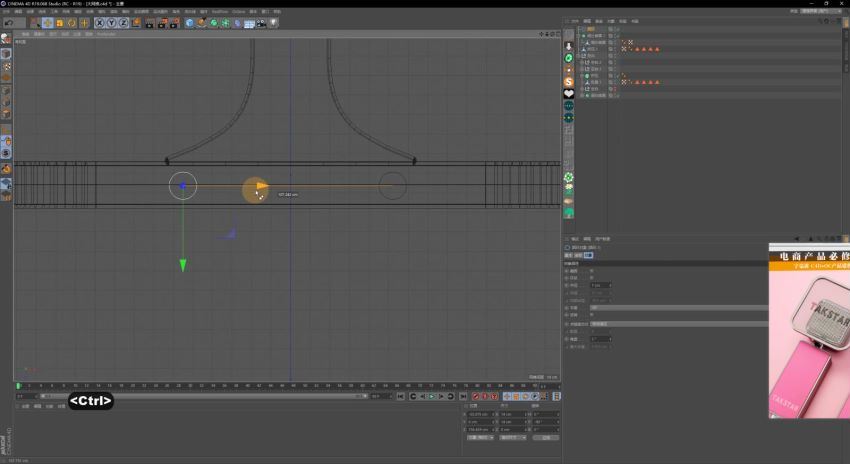This screenshot has width=850, height=464.
Task: Open the object coordinate mode dropdown
Action: pyautogui.click(x=480, y=437)
